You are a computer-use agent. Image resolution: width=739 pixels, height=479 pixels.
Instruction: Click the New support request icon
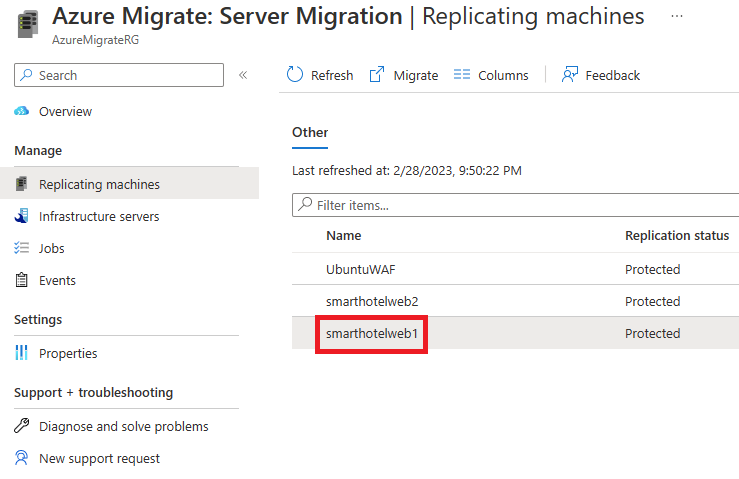pyautogui.click(x=21, y=458)
